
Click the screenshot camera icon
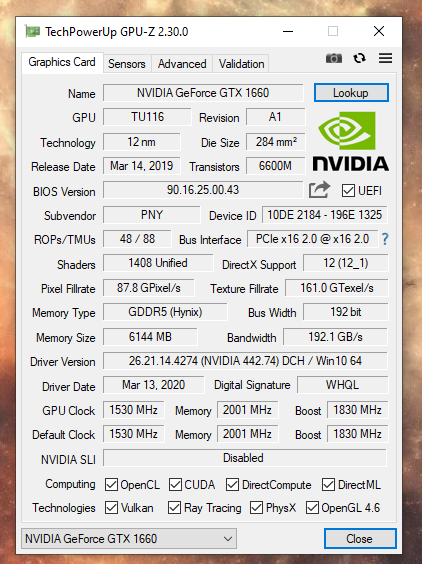pos(334,58)
